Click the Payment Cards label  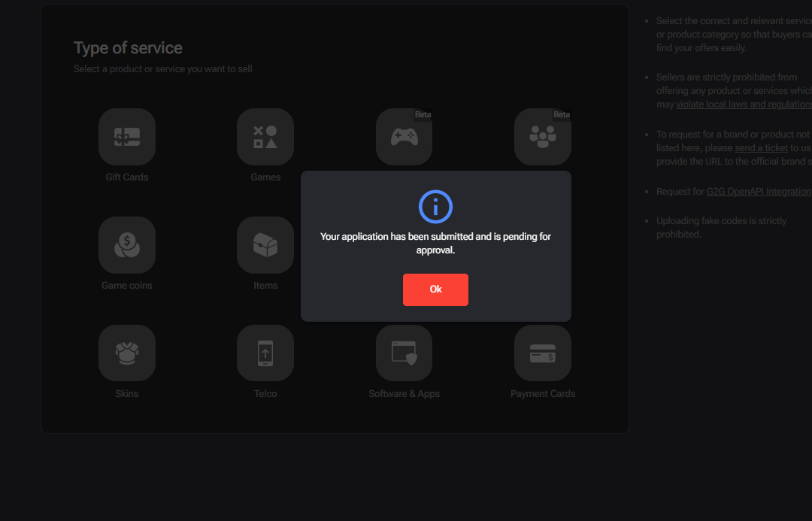(x=543, y=394)
